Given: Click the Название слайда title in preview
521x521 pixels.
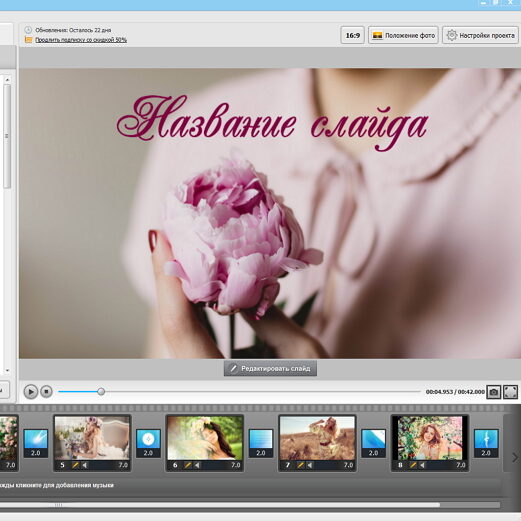Looking at the screenshot, I should [x=272, y=123].
